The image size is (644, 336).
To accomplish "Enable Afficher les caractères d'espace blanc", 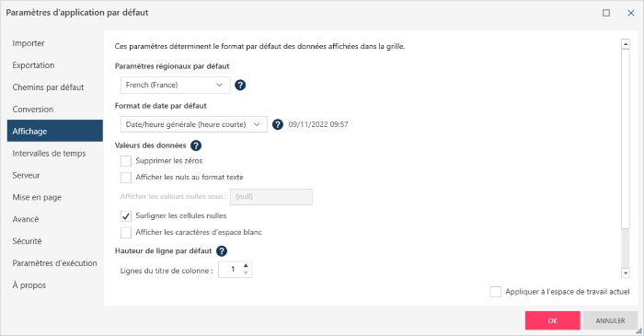I will click(126, 233).
